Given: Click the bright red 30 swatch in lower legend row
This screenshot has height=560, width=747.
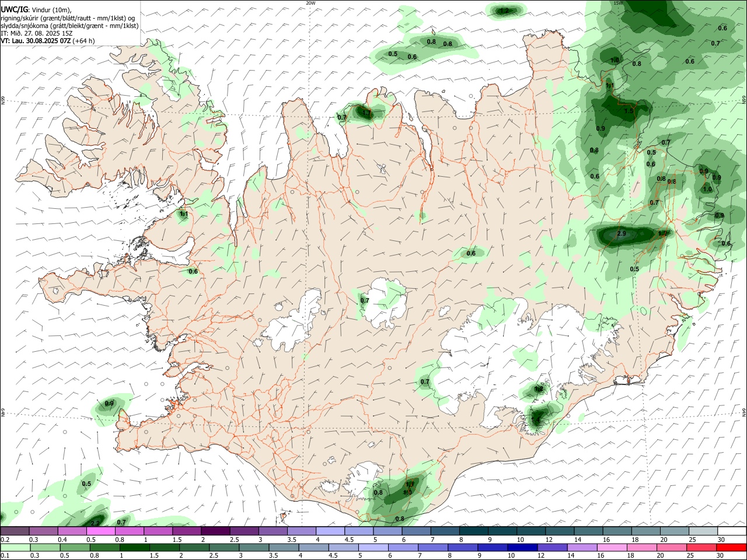Looking at the screenshot, I should point(732,547).
